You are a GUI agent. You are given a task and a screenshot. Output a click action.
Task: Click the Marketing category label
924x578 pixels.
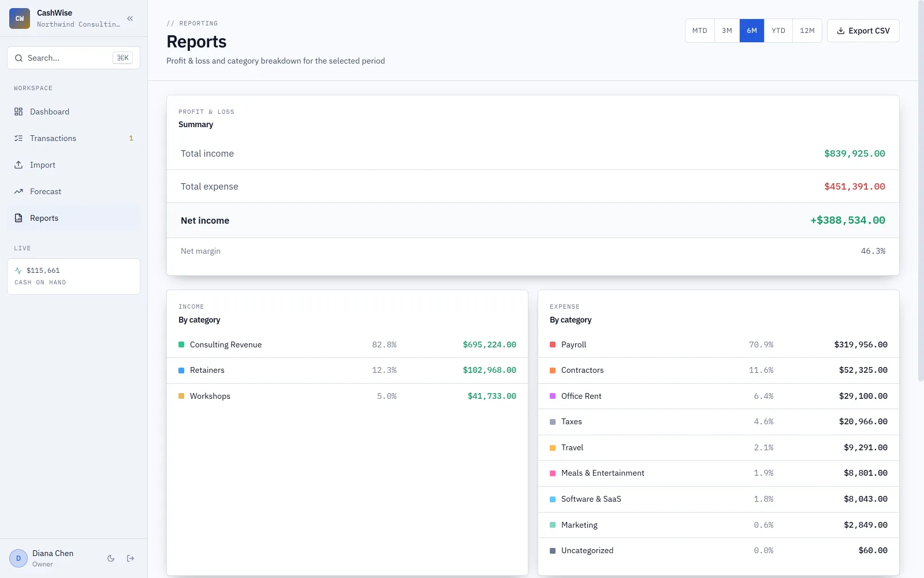579,525
